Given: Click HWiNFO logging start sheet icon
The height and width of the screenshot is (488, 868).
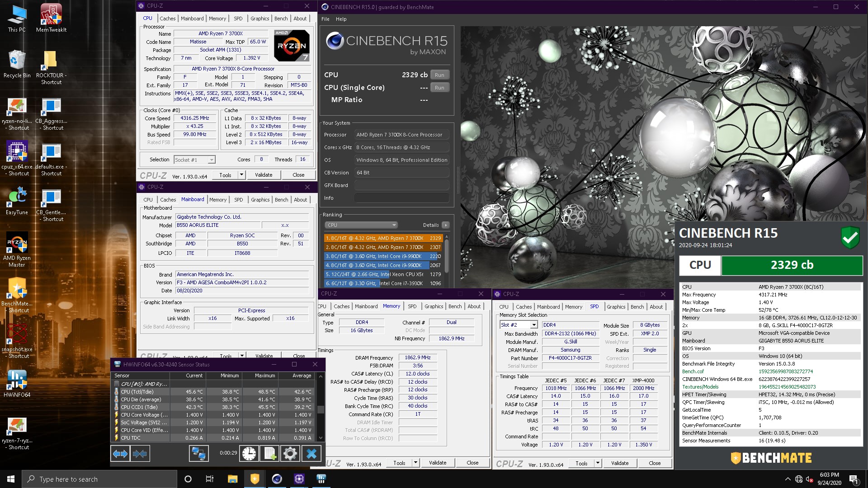Looking at the screenshot, I should pos(270,453).
